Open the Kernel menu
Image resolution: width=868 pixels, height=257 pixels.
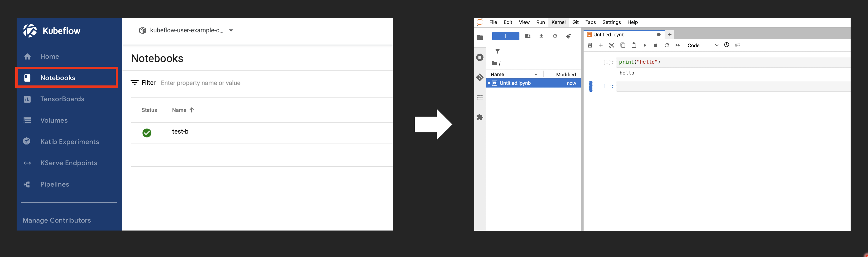558,22
